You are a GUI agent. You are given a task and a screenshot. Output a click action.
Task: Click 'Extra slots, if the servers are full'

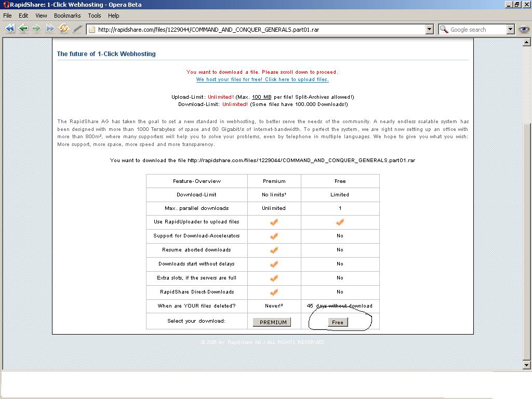196,278
